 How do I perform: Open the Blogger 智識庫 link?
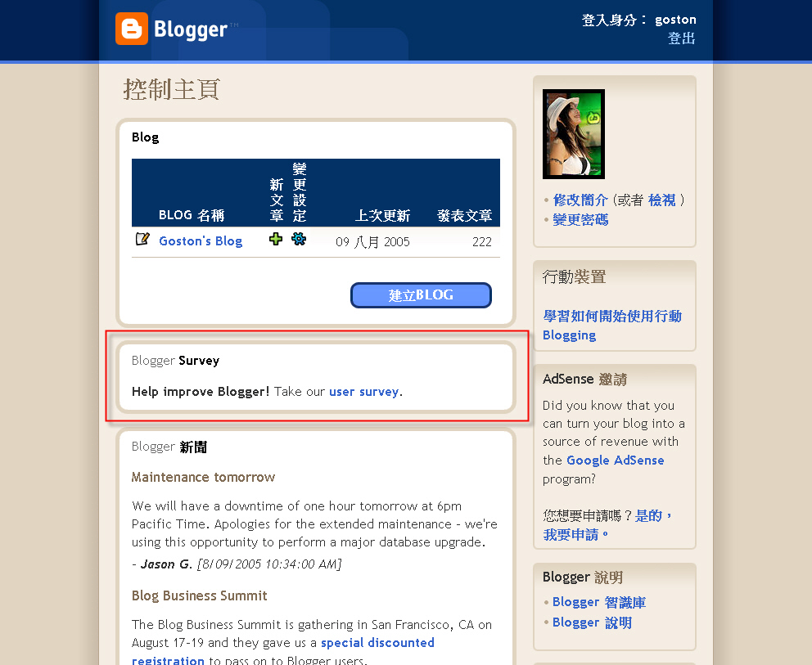coord(599,602)
